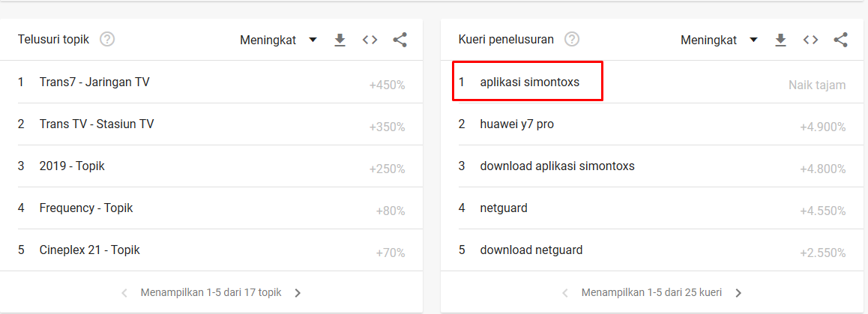This screenshot has height=314, width=868.
Task: Go to next page of queries
Action: click(738, 293)
